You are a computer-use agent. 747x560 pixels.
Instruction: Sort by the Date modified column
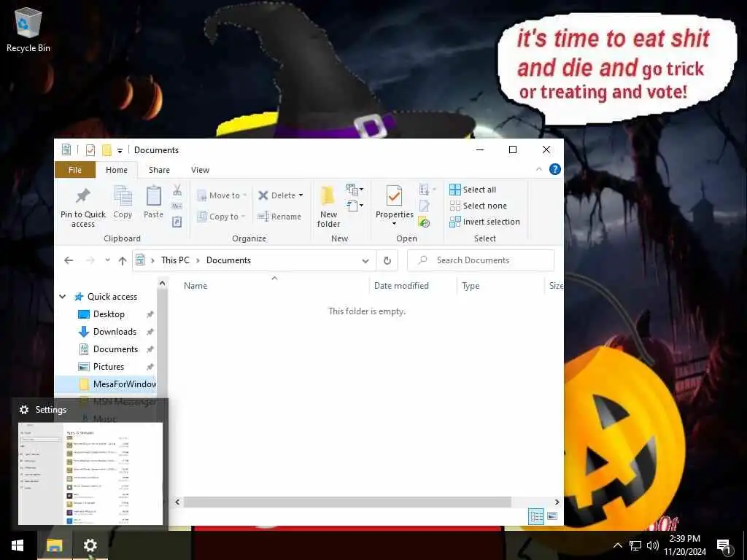[x=401, y=286]
